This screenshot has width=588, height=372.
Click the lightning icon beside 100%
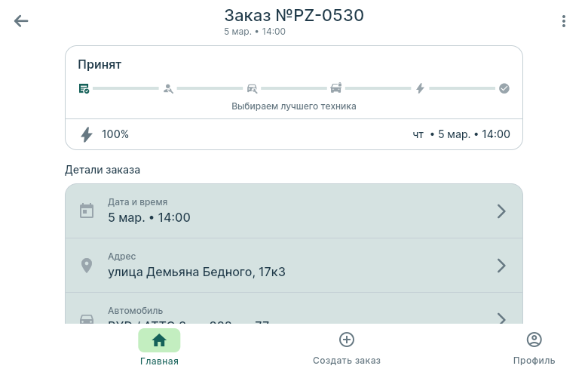87,134
